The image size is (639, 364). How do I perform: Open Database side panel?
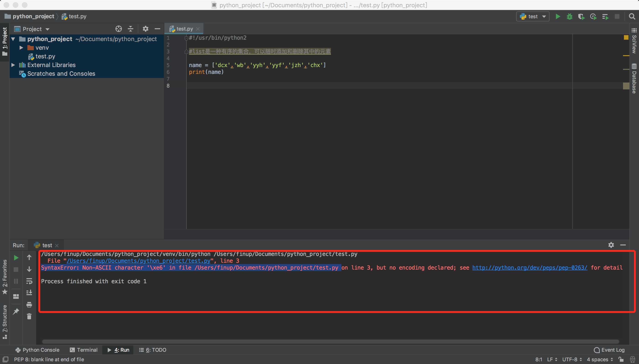coord(634,78)
